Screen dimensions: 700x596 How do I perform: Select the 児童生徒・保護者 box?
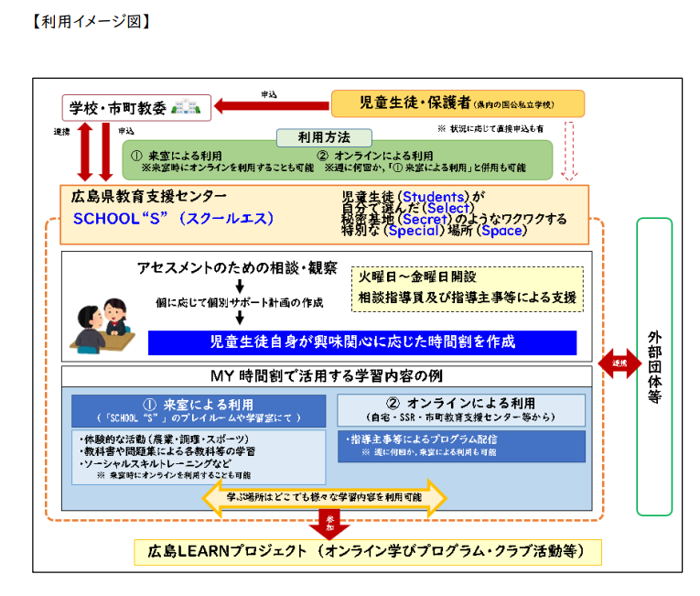(454, 103)
